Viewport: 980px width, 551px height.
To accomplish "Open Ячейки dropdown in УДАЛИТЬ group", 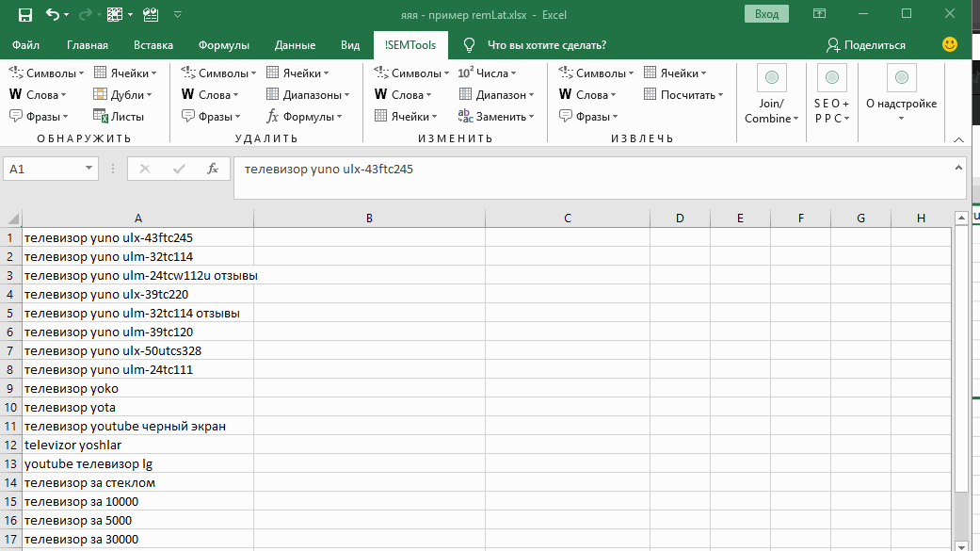I will [x=297, y=73].
